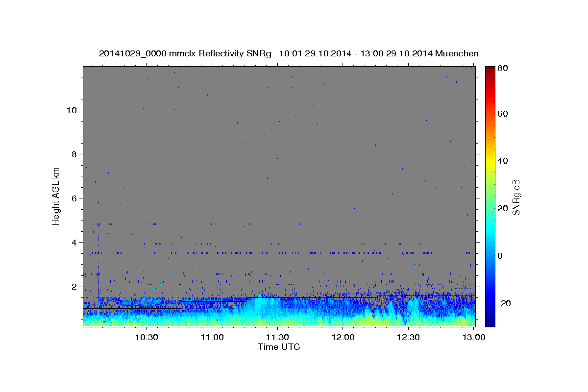Screen dimensions: 588x392
Task: Click the height axis label 2
Action: pos(74,286)
